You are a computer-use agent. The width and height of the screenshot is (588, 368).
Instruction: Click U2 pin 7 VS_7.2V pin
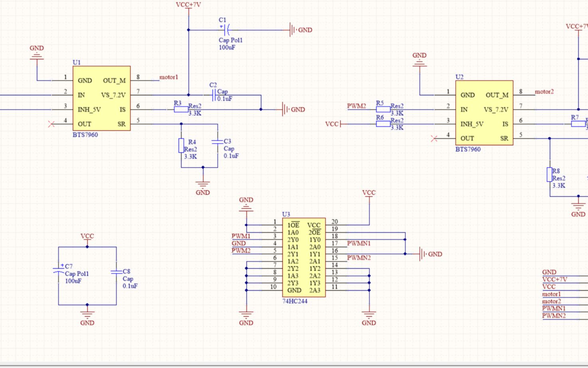(525, 109)
